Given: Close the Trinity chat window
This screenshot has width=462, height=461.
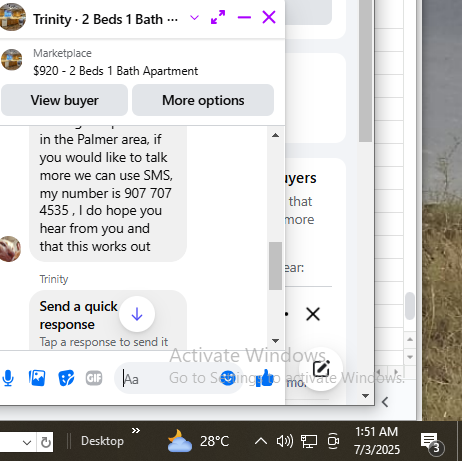Looking at the screenshot, I should (269, 17).
